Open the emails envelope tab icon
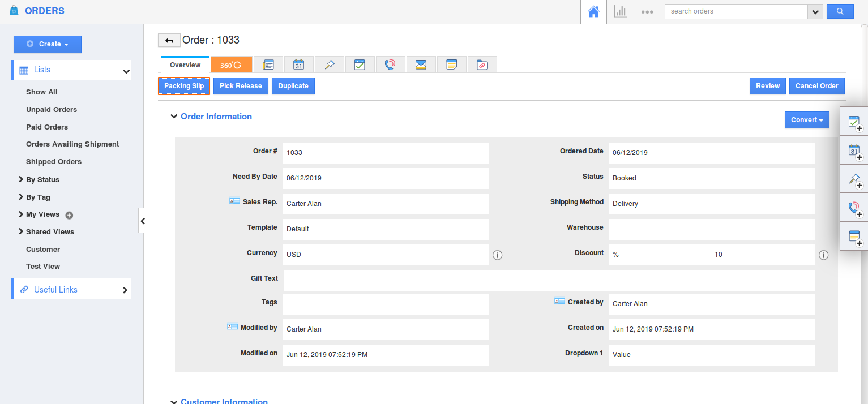Image resolution: width=868 pixels, height=404 pixels. (x=421, y=65)
